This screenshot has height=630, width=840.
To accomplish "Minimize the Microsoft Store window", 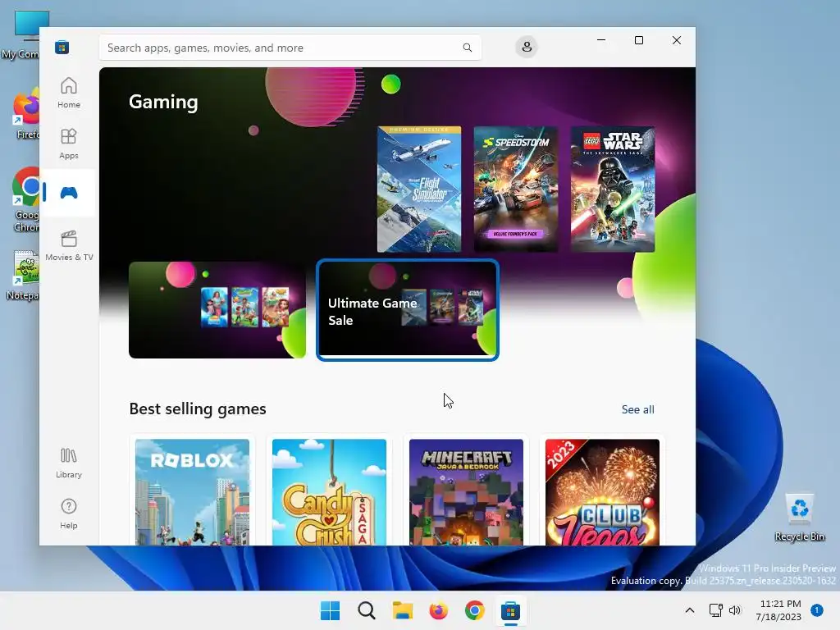I will [x=601, y=40].
